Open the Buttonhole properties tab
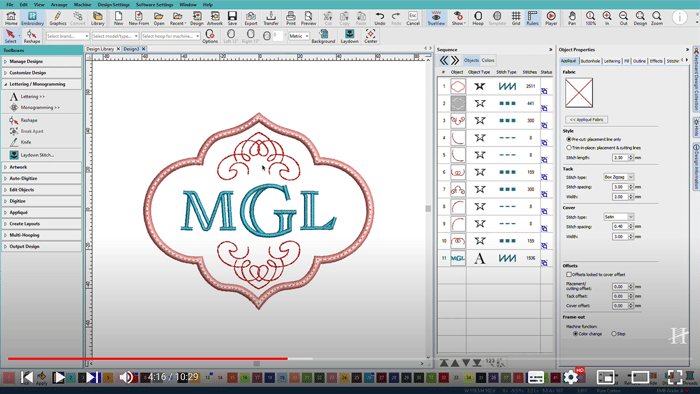The width and height of the screenshot is (700, 394). coord(590,61)
